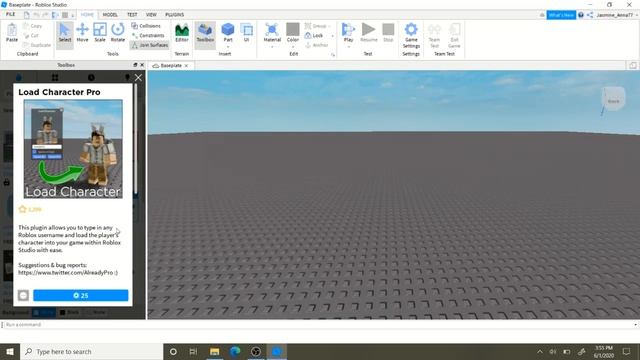Open the Lock dropdown arrow
Image resolution: width=640 pixels, height=360 pixels.
pyautogui.click(x=332, y=36)
